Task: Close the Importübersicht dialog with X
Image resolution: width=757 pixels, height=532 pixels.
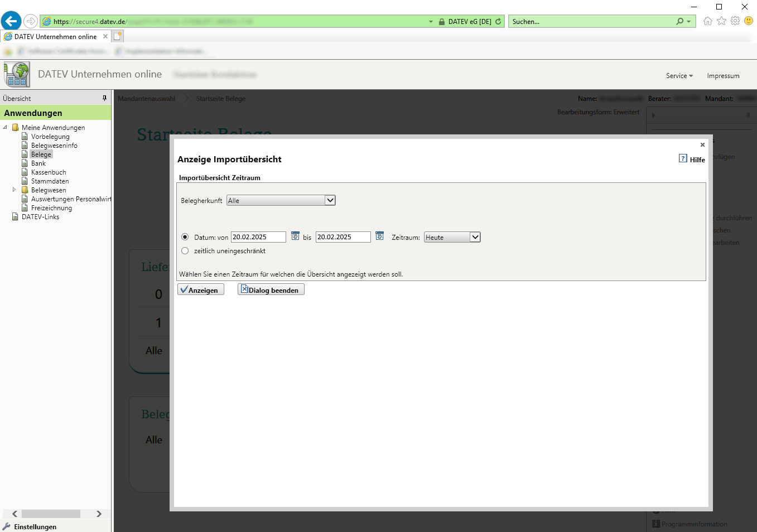Action: (x=702, y=144)
